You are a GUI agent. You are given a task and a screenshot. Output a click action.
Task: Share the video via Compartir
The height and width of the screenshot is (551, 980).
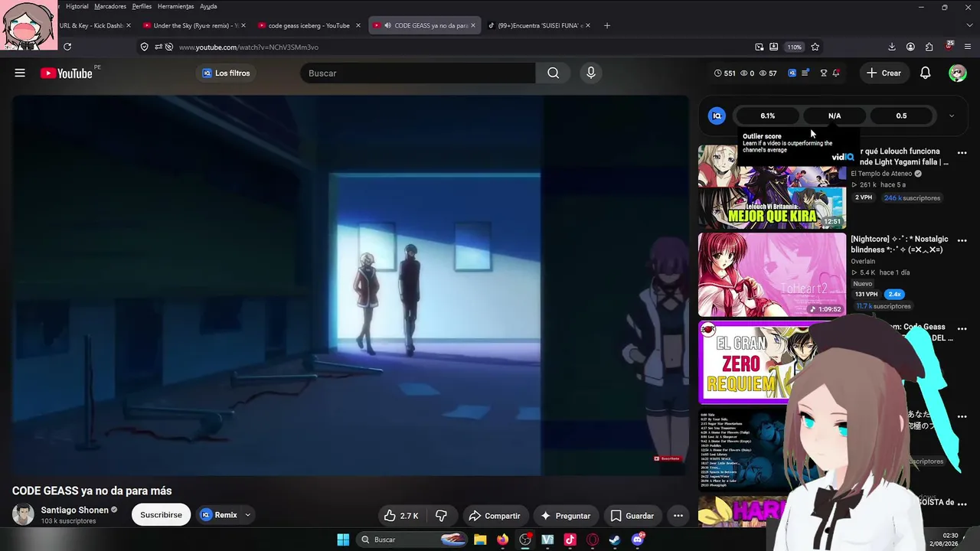(495, 515)
